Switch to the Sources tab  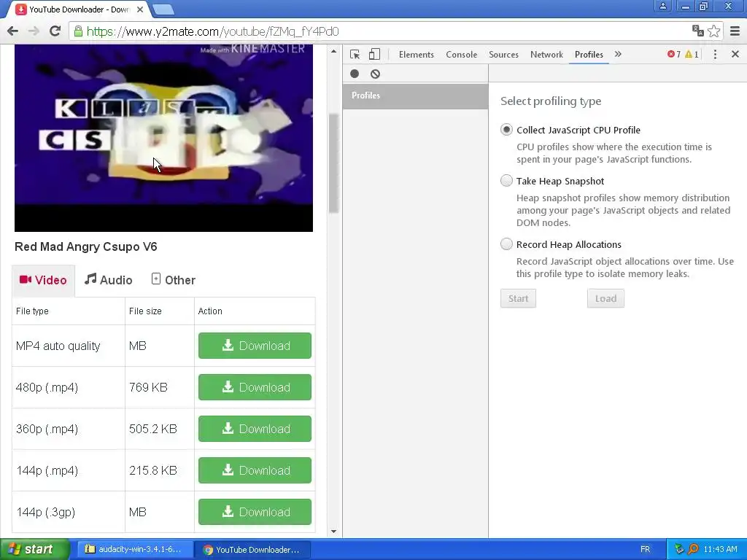click(x=503, y=54)
